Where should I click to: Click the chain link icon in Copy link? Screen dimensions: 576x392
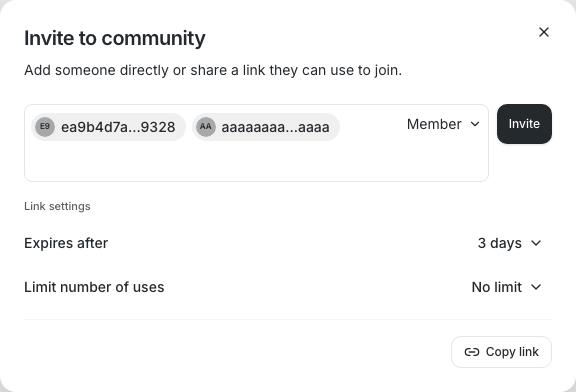click(x=472, y=352)
